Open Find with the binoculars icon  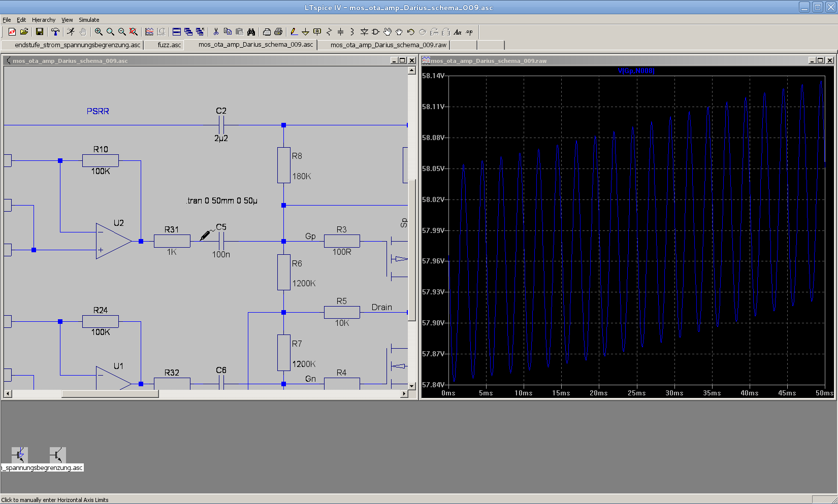pos(251,31)
